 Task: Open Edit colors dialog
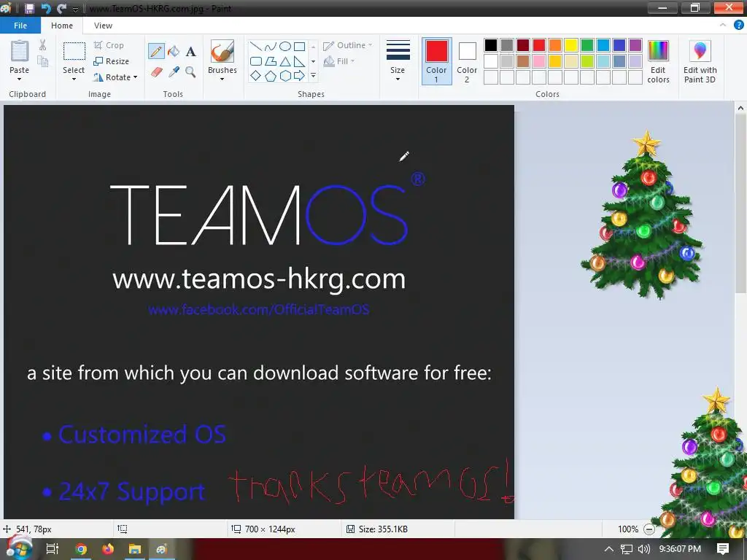pos(659,61)
